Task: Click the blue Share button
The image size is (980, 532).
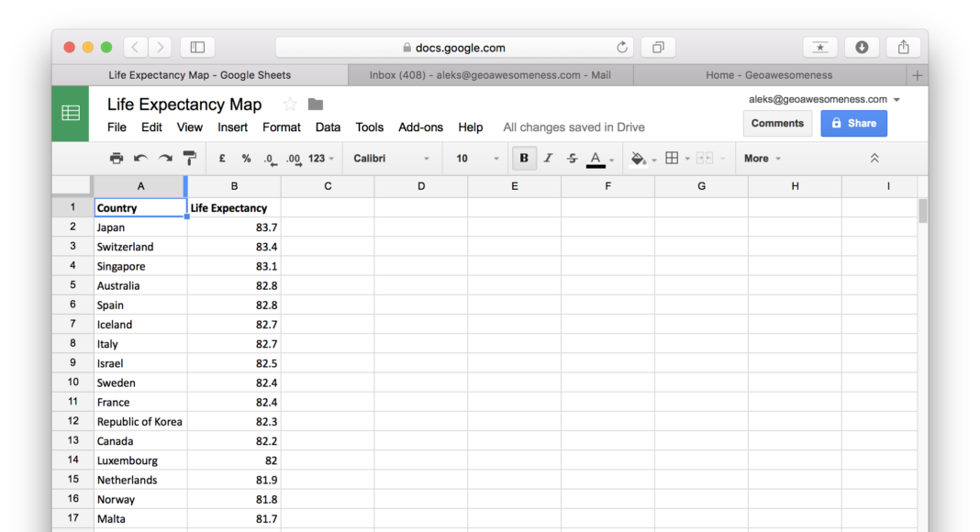Action: (853, 123)
